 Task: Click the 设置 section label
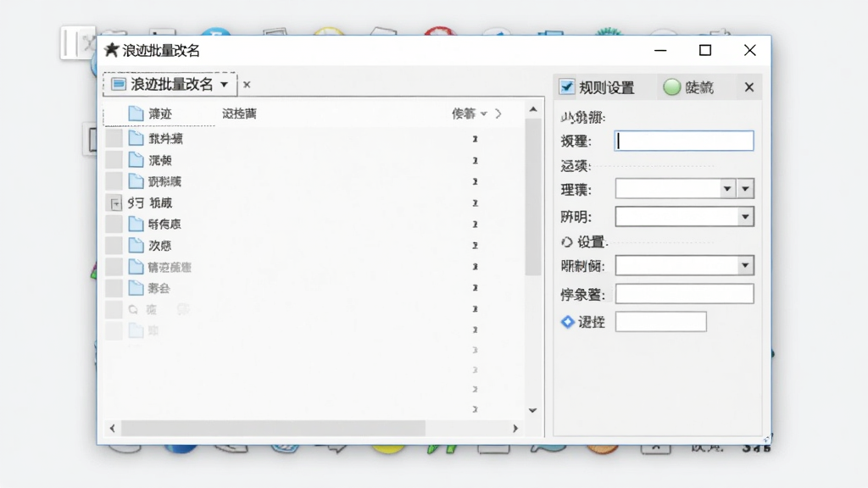point(591,242)
